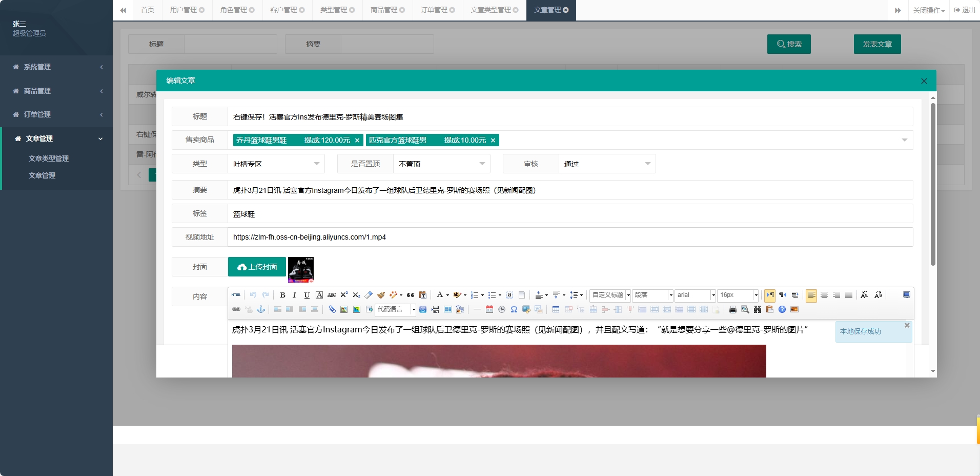980x476 pixels.
Task: Insert a horizontal rule line
Action: click(x=477, y=309)
